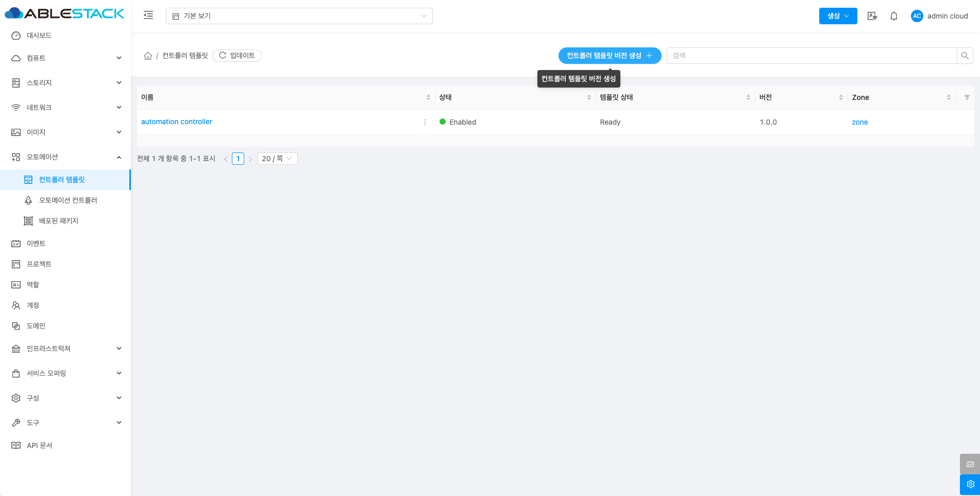Click the search magnifier button
The width and height of the screenshot is (980, 496).
[x=965, y=56]
